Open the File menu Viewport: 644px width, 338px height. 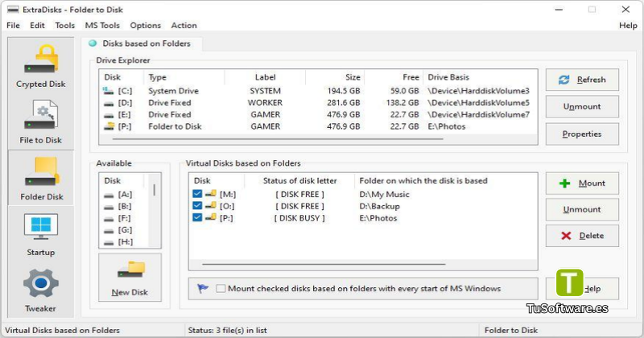(x=13, y=26)
